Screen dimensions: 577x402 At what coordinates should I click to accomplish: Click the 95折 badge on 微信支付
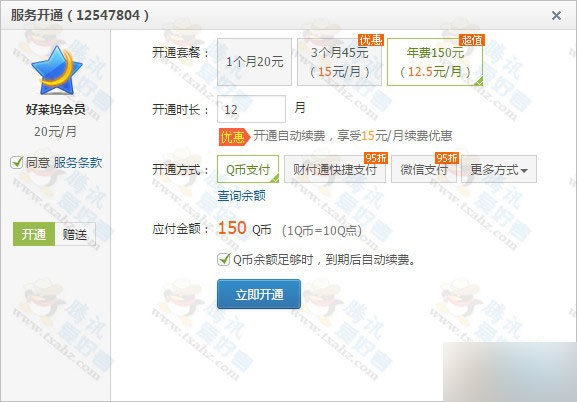tap(446, 158)
